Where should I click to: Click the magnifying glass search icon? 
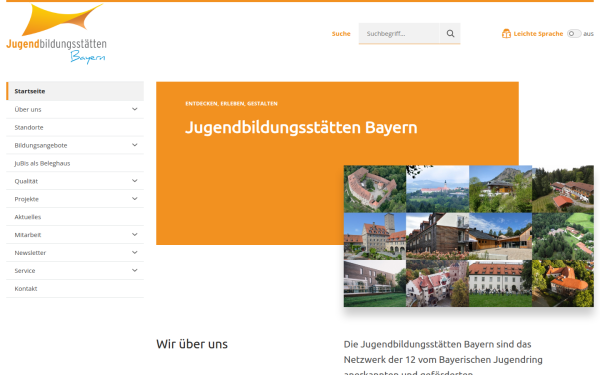tap(450, 34)
